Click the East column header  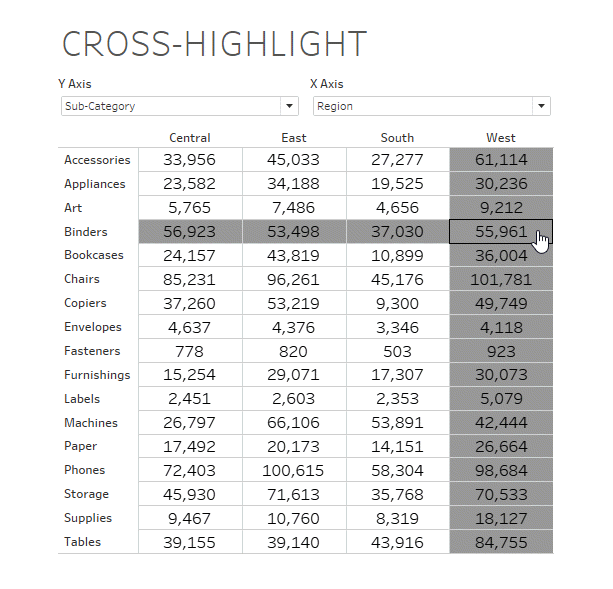294,138
